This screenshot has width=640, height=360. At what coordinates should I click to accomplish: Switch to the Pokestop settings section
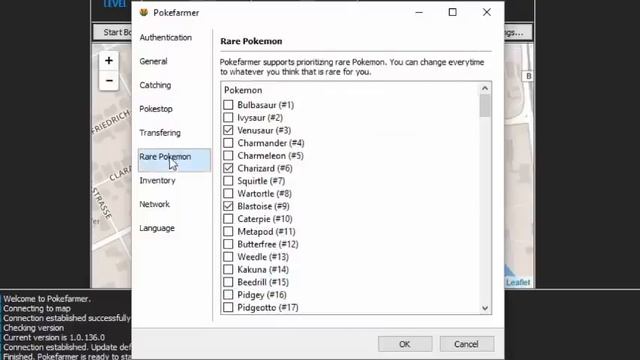(156, 109)
